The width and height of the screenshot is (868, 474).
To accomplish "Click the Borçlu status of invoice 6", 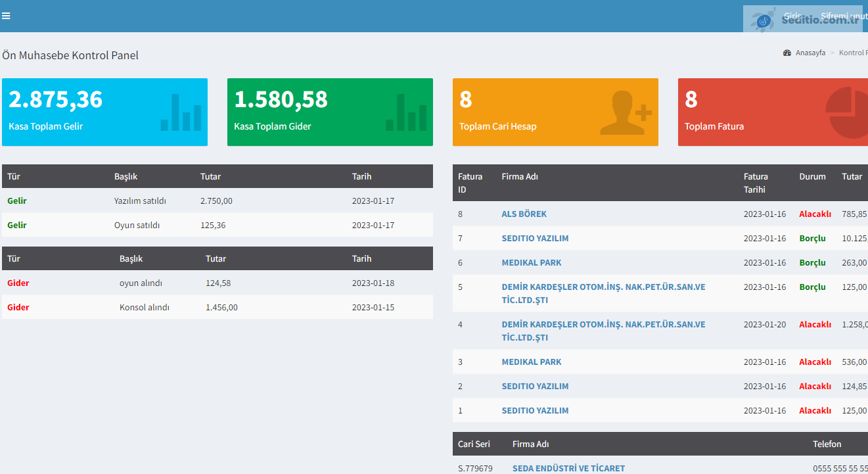I will [813, 262].
